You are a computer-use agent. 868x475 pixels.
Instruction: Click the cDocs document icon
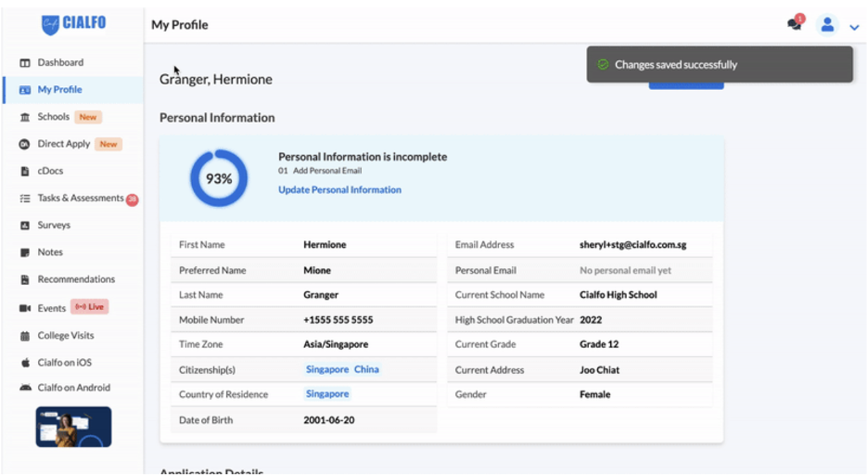[x=25, y=171]
